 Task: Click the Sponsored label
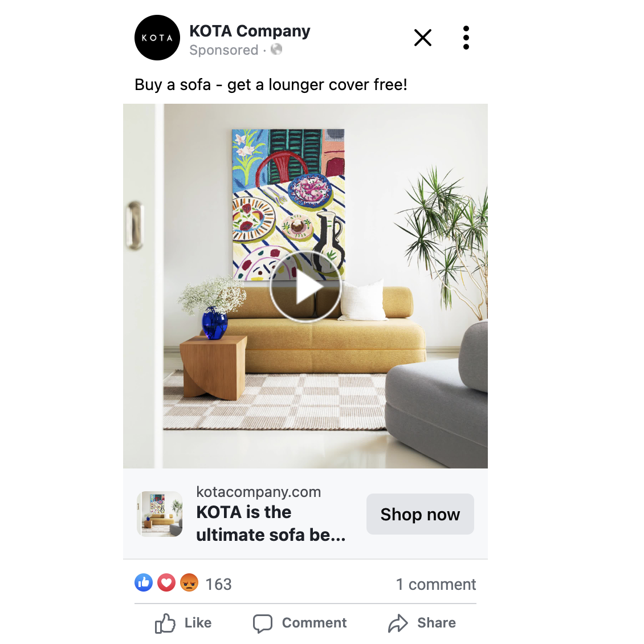pos(224,50)
